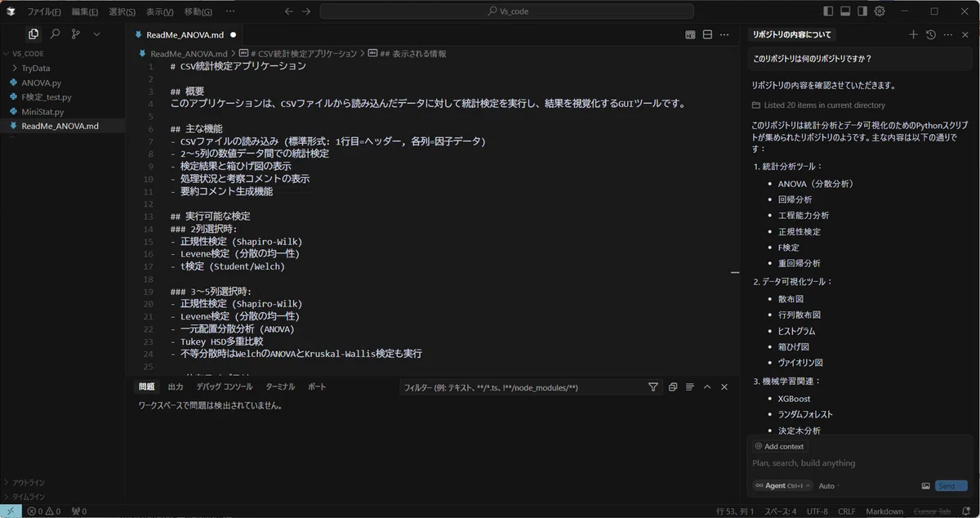Show chat history clock icon

pyautogui.click(x=930, y=34)
